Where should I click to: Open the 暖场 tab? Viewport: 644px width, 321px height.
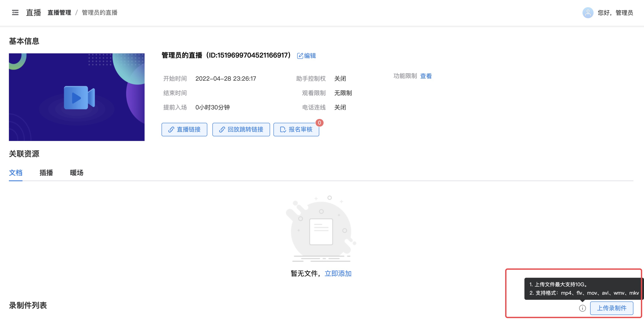pos(77,173)
